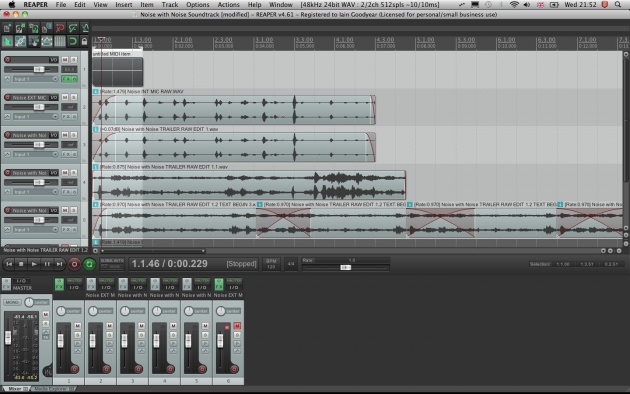The width and height of the screenshot is (630, 394).
Task: Open green FX on mixer channel 6
Action: pyautogui.click(x=219, y=284)
